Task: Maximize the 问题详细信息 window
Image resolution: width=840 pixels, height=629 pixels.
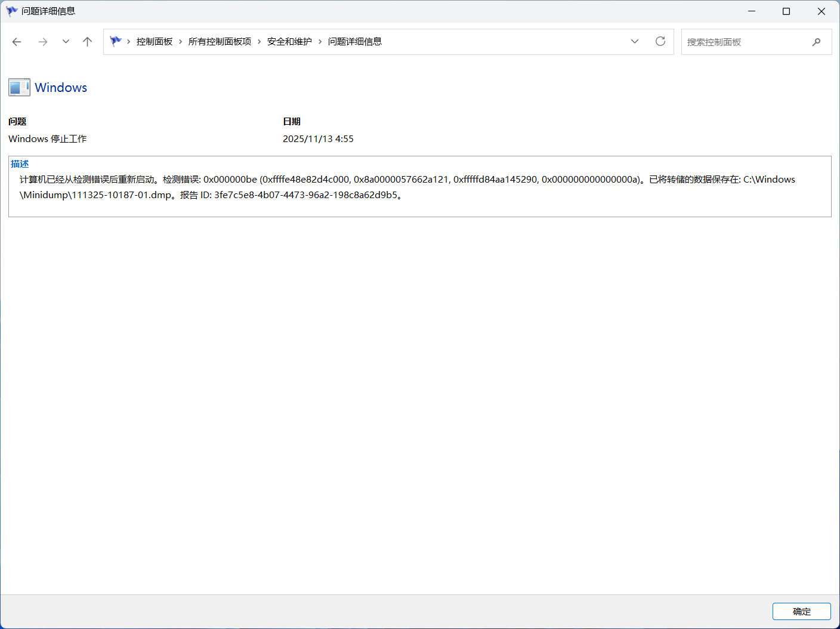Action: (786, 11)
